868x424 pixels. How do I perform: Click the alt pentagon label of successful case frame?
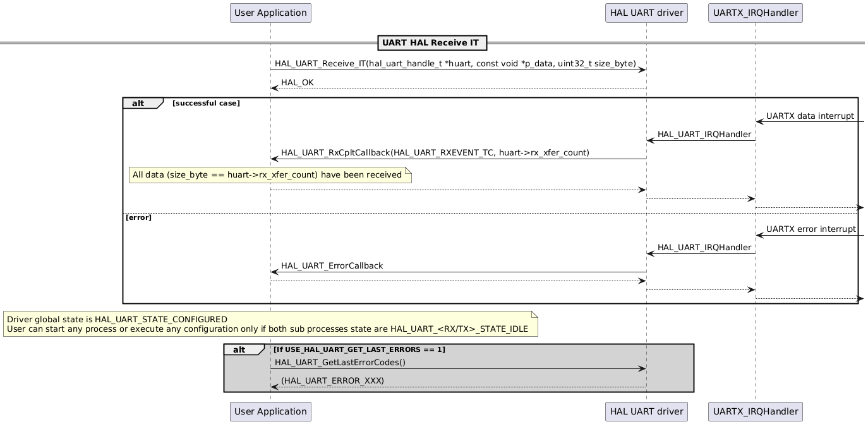coord(137,103)
